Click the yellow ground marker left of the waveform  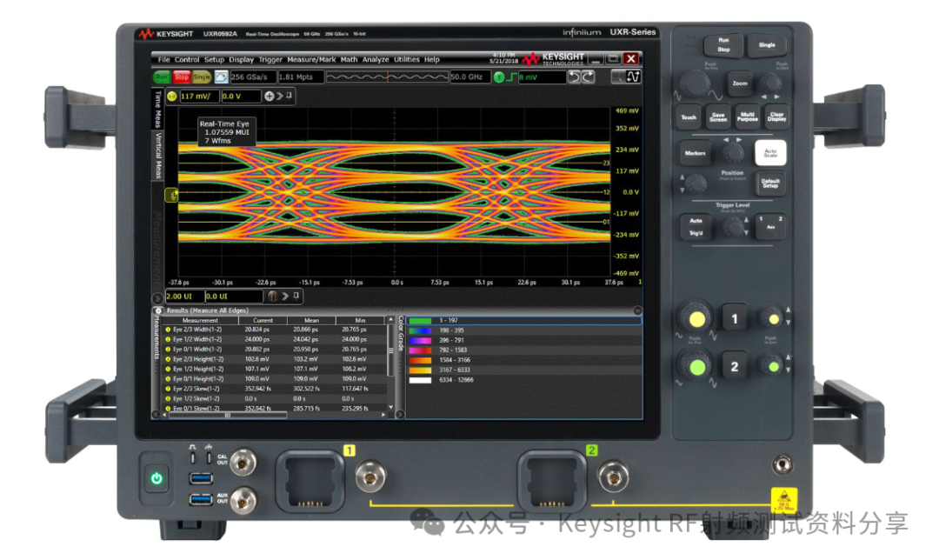click(171, 195)
